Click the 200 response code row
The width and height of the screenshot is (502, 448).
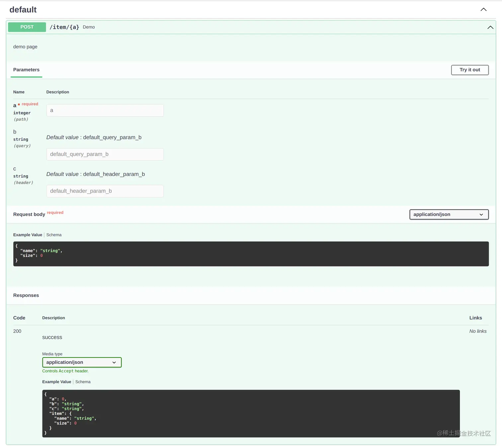[x=17, y=331]
